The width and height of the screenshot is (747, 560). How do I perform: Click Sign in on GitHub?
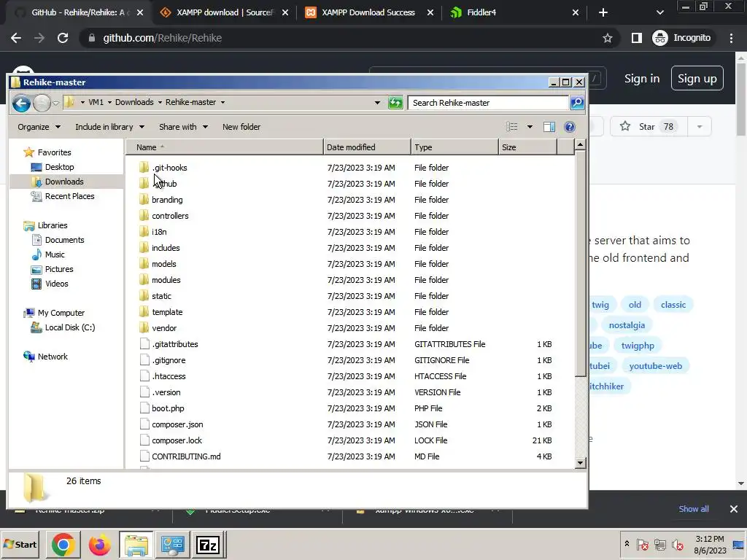[x=642, y=79]
